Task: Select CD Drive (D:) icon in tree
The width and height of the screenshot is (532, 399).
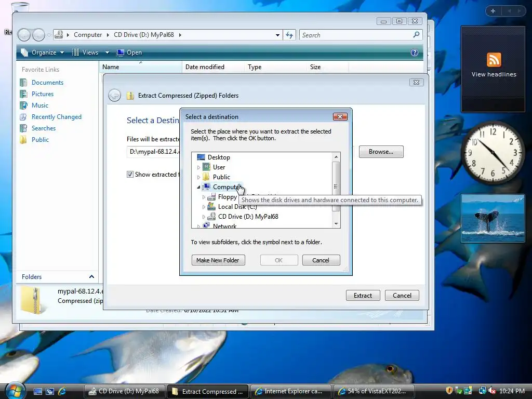Action: point(211,216)
